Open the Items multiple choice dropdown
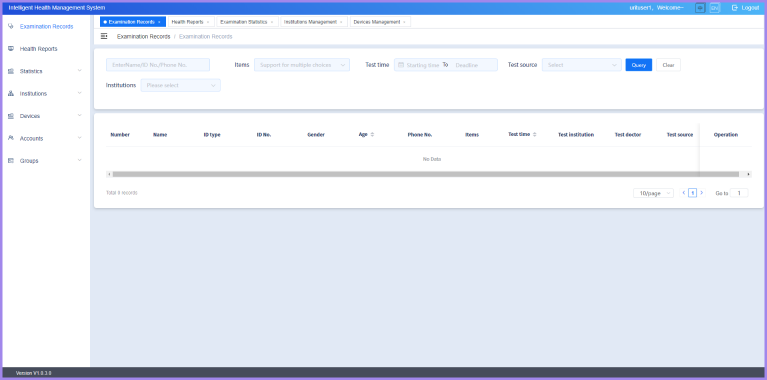The width and height of the screenshot is (767, 380). coord(302,65)
